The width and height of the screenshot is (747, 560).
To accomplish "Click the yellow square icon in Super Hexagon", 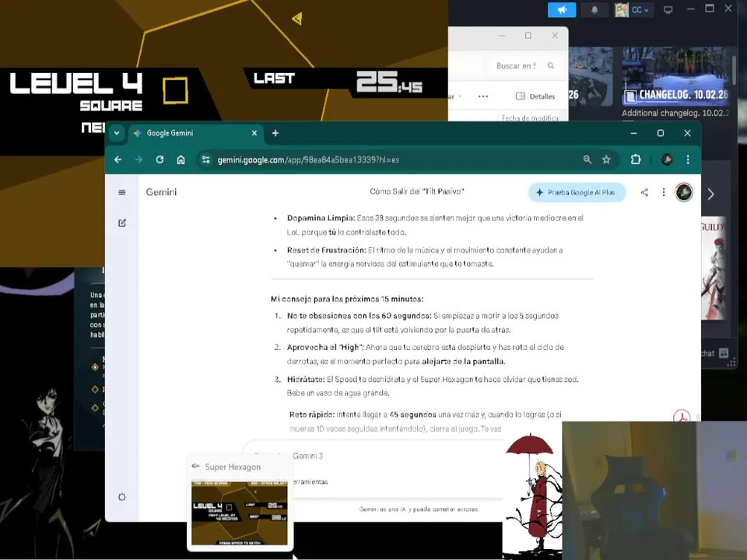I will tap(175, 90).
